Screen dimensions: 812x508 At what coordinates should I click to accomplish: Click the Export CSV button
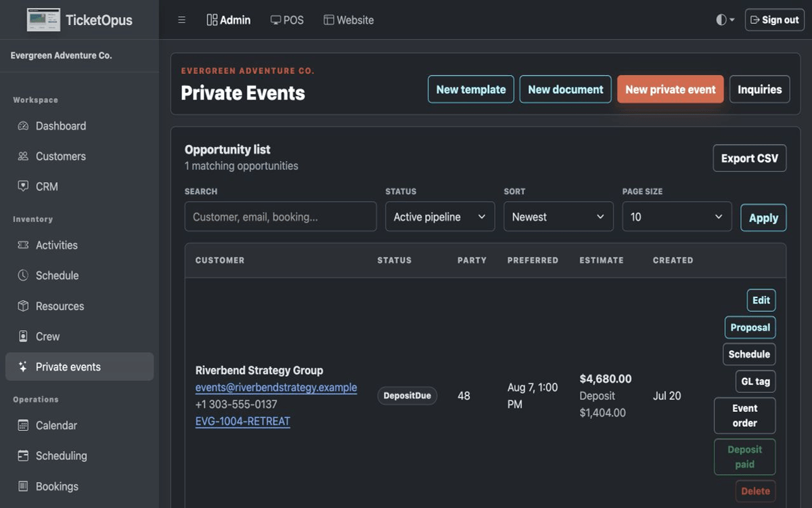tap(750, 158)
